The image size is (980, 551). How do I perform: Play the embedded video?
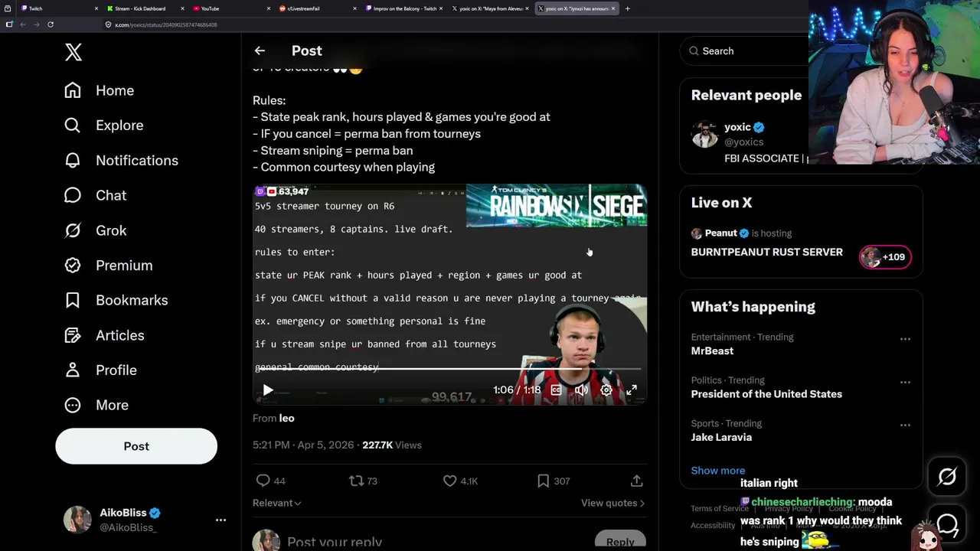coord(268,390)
